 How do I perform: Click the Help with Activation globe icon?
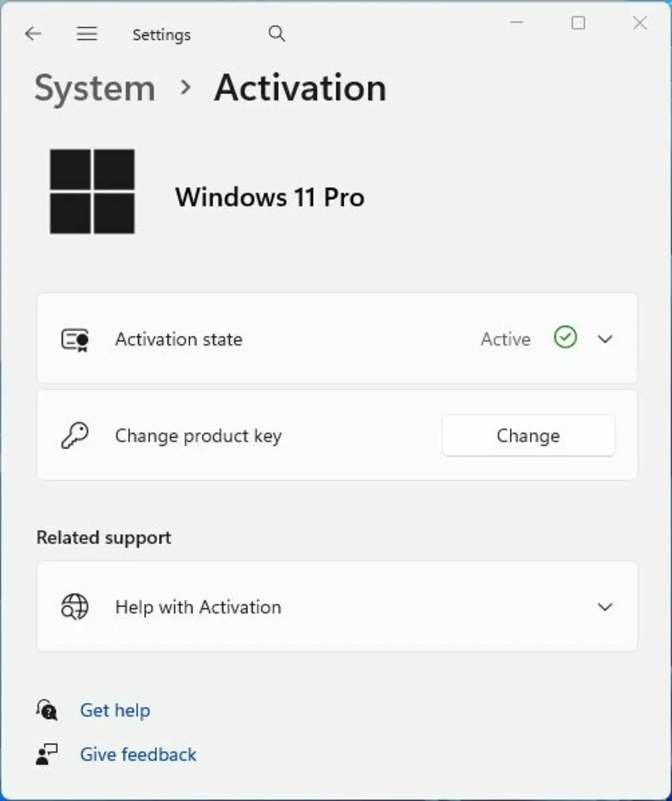pos(75,607)
